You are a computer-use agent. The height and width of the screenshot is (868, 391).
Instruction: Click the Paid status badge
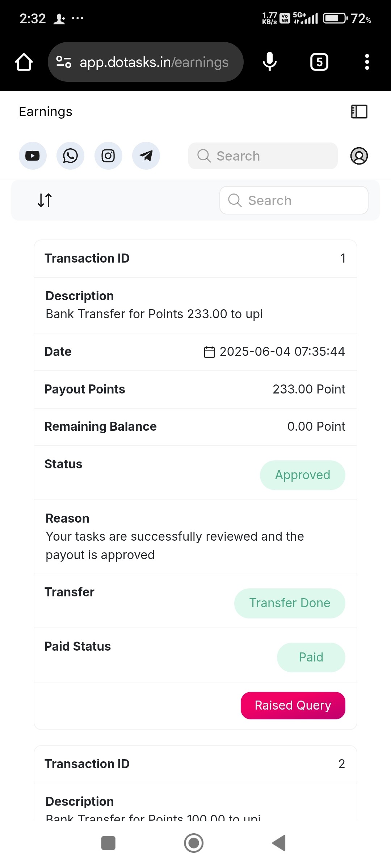pyautogui.click(x=311, y=657)
